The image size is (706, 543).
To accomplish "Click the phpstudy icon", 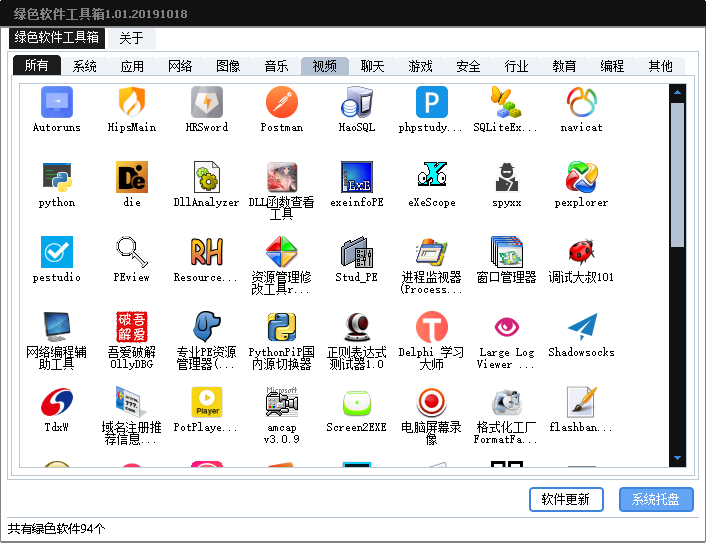I will [x=432, y=102].
